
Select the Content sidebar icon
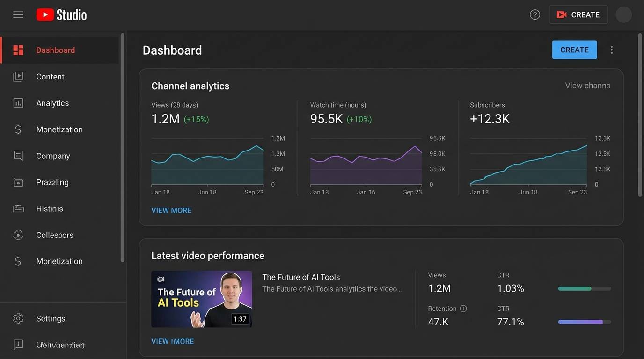(x=18, y=76)
